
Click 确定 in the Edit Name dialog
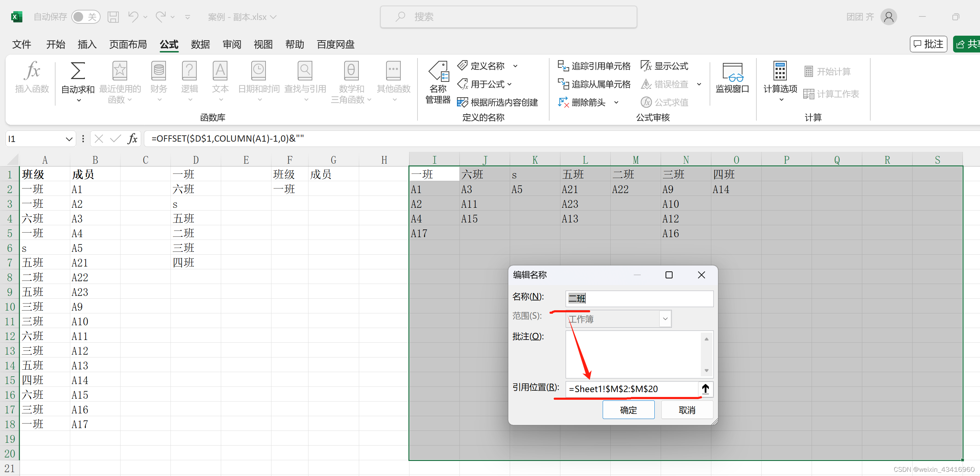click(x=629, y=410)
